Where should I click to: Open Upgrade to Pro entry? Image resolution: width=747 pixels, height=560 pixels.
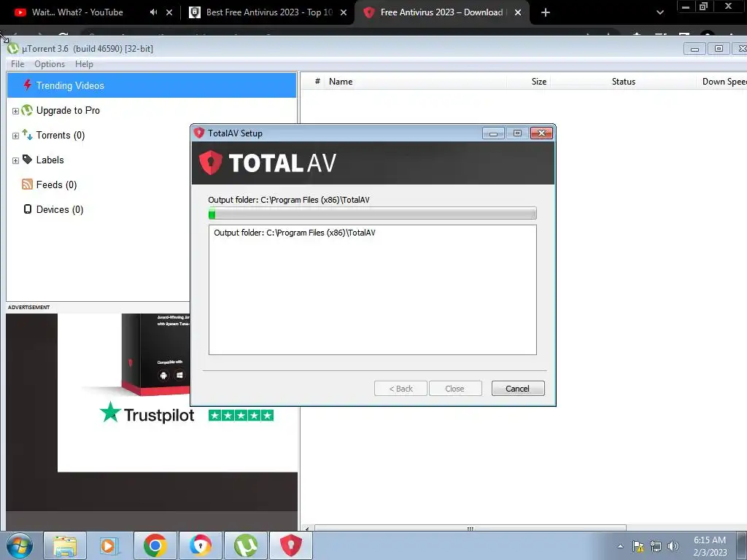(x=68, y=111)
